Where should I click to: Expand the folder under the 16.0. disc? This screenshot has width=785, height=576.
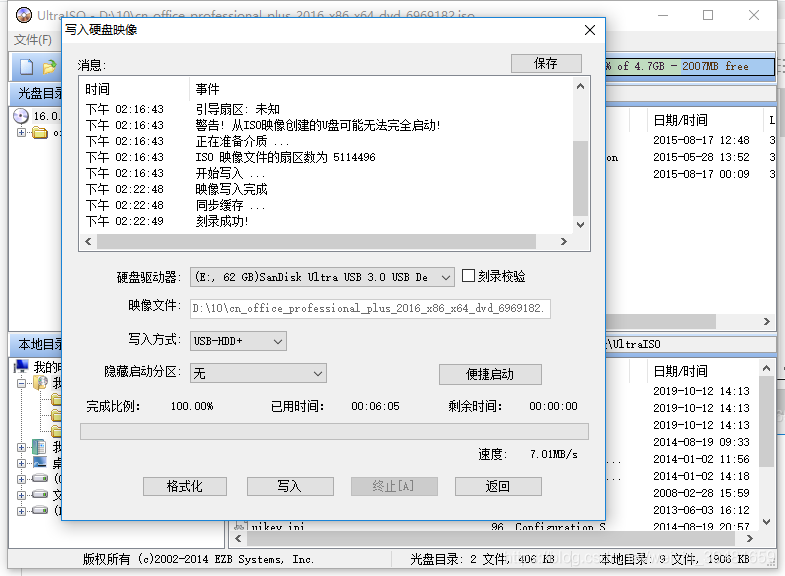click(x=21, y=133)
